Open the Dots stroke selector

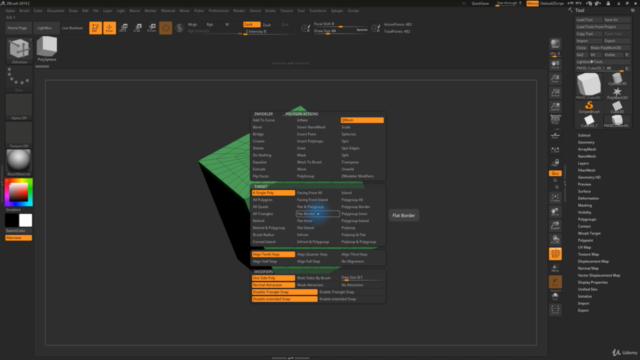click(19, 79)
